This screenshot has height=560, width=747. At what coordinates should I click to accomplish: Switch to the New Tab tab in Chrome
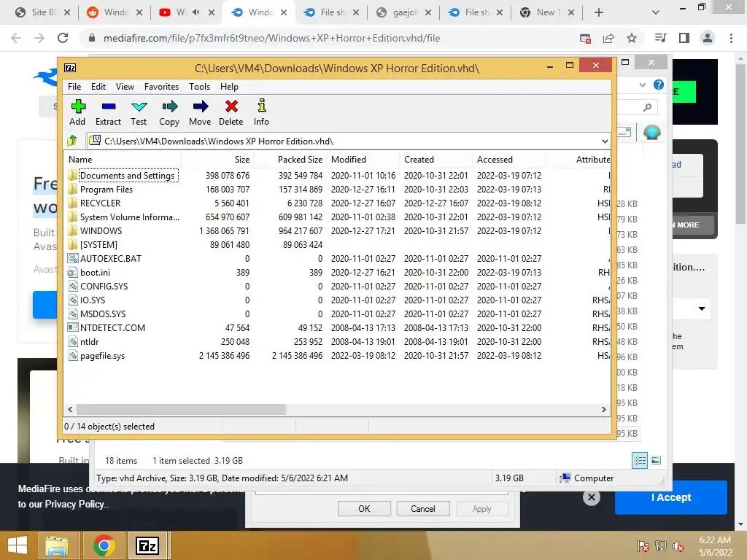[546, 12]
